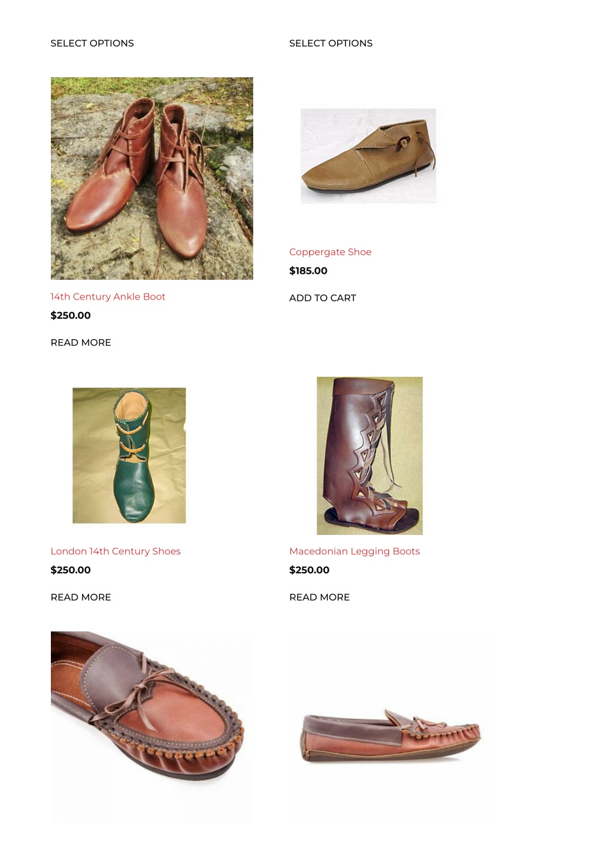Click the $185.00 Coppergate Shoe price
The width and height of the screenshot is (613, 868).
pos(308,271)
